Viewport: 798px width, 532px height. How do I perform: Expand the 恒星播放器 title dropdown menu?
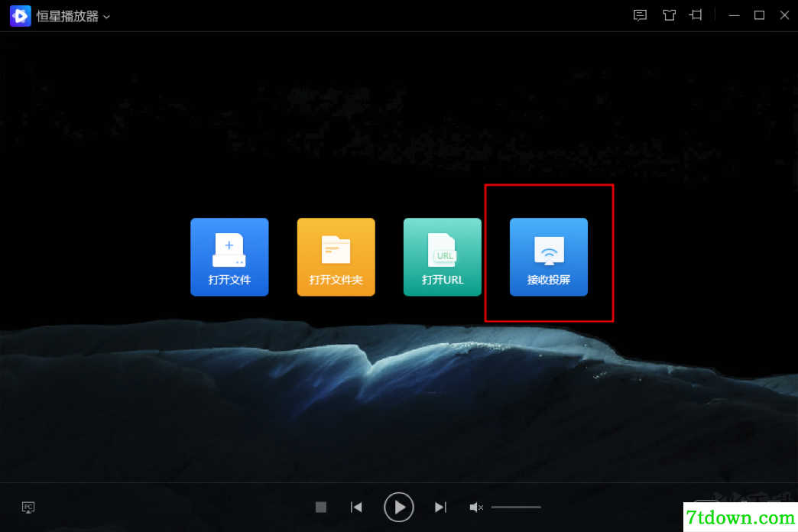click(x=106, y=17)
